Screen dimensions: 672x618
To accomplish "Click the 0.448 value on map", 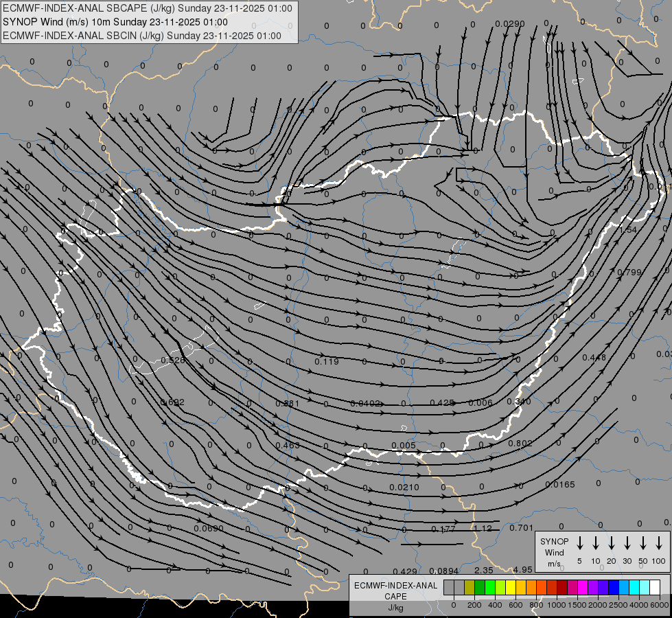I will [594, 358].
